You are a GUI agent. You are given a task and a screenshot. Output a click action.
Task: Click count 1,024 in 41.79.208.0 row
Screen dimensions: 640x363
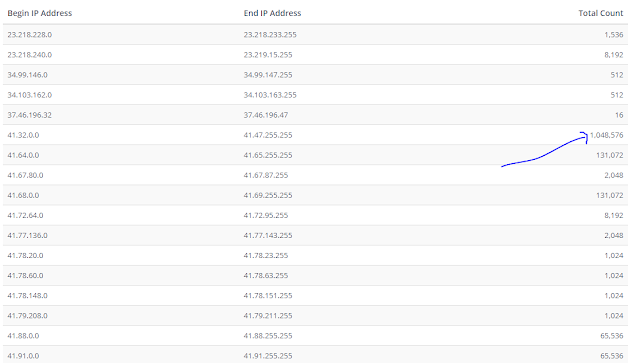point(613,315)
